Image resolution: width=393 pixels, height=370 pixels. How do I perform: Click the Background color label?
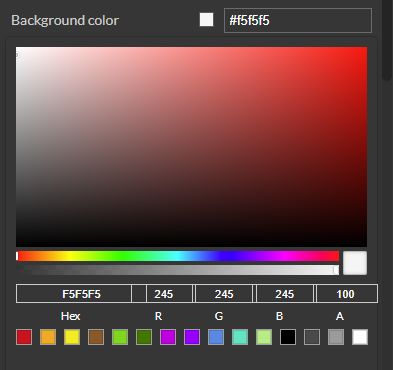65,20
